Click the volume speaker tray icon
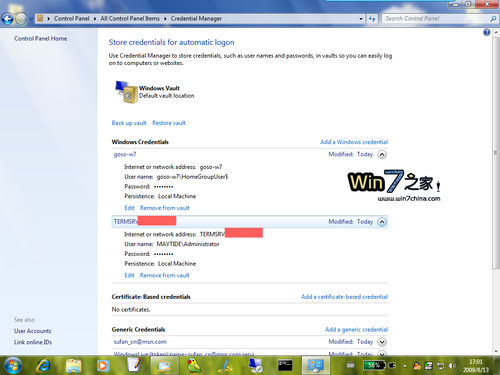This screenshot has height=375, width=500. point(452,366)
